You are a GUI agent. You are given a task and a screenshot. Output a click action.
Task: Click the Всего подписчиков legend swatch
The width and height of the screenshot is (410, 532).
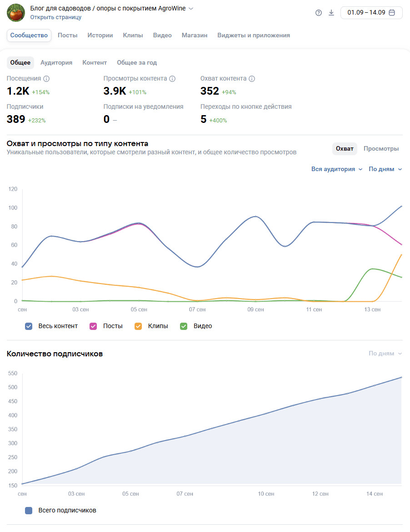click(29, 511)
